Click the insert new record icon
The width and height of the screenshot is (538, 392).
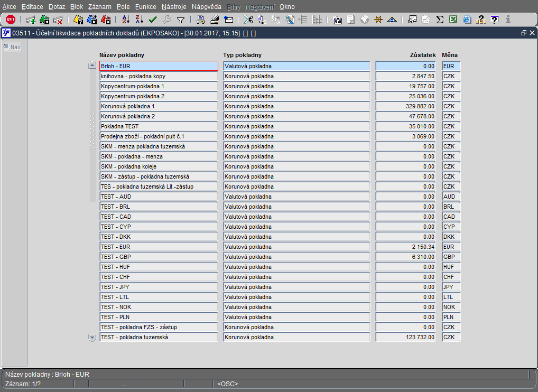coord(31,20)
